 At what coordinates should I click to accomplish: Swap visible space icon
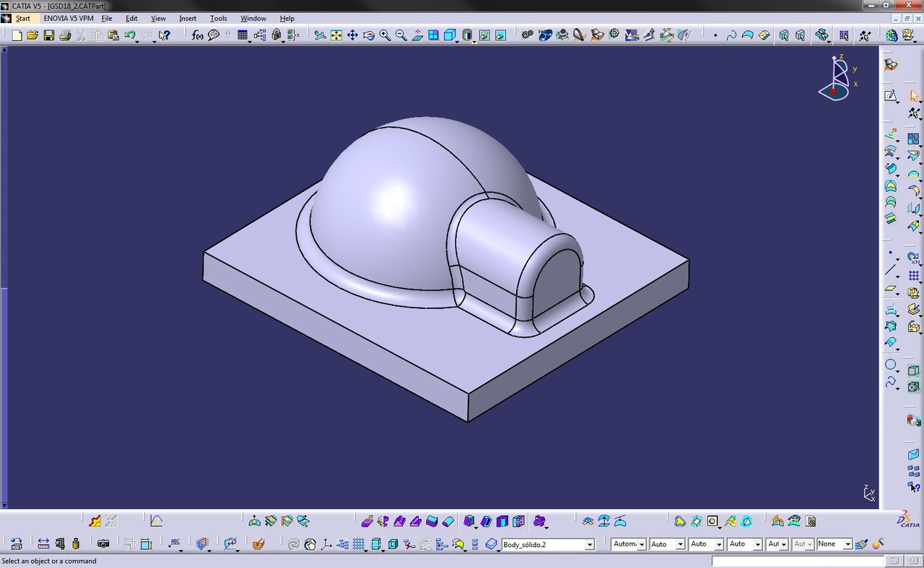tap(500, 35)
